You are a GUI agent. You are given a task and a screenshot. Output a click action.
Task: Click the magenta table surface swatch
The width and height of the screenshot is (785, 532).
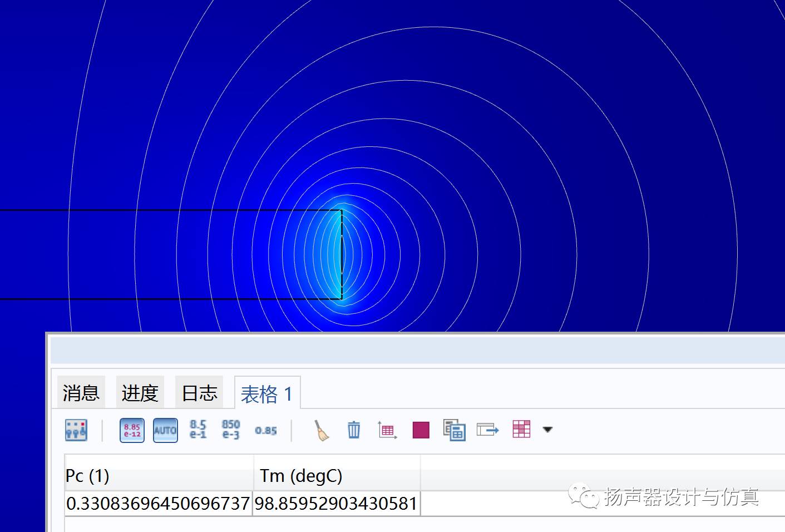[x=421, y=430]
